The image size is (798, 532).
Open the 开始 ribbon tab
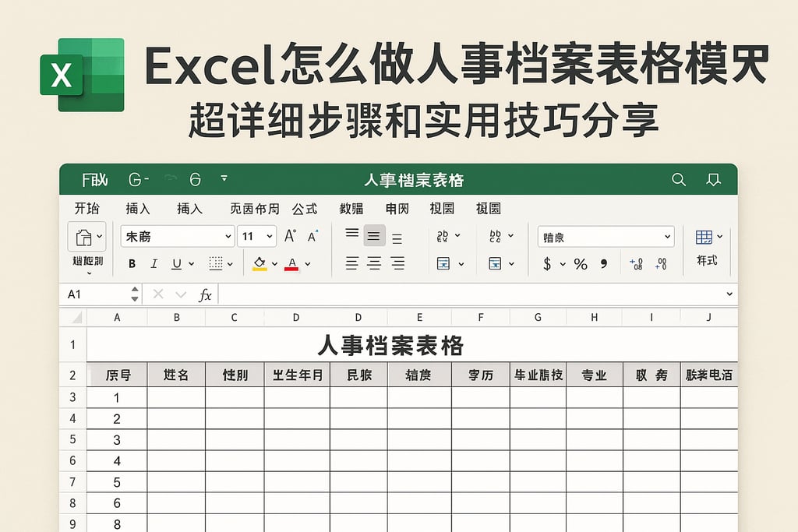tap(87, 209)
